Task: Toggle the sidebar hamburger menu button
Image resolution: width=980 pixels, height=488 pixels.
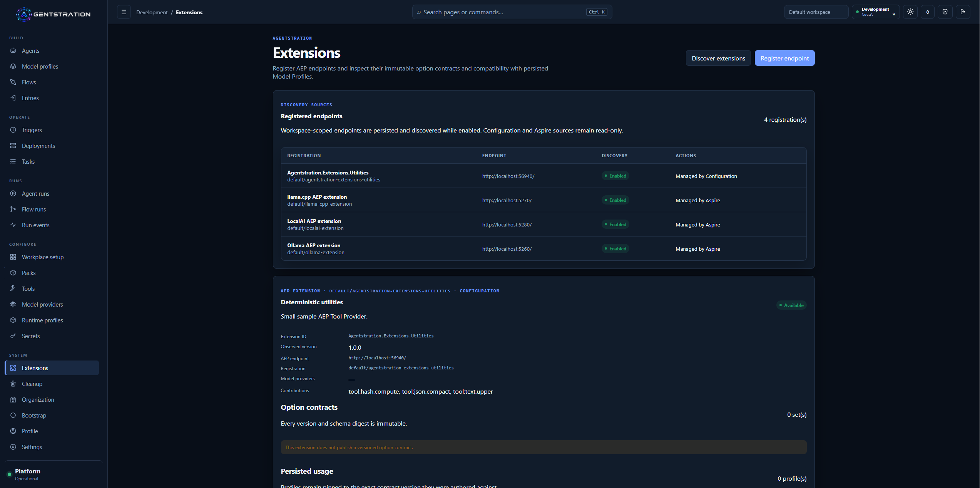Action: click(124, 12)
